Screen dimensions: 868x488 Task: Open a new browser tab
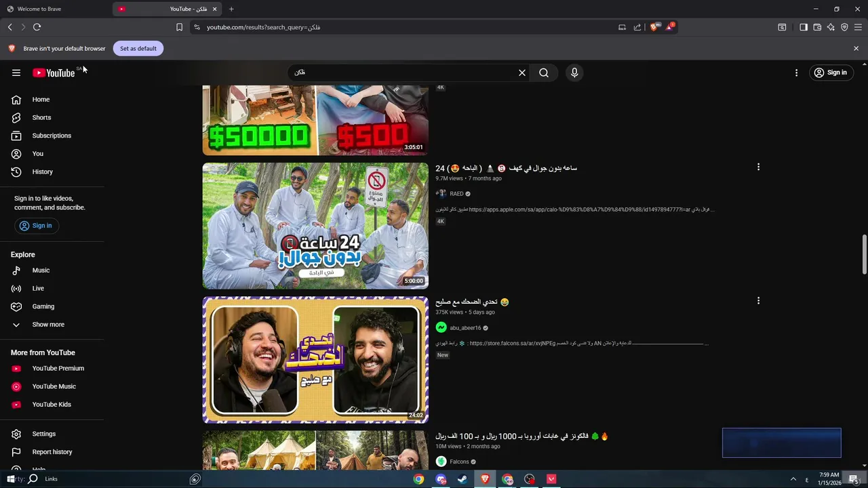pos(231,9)
